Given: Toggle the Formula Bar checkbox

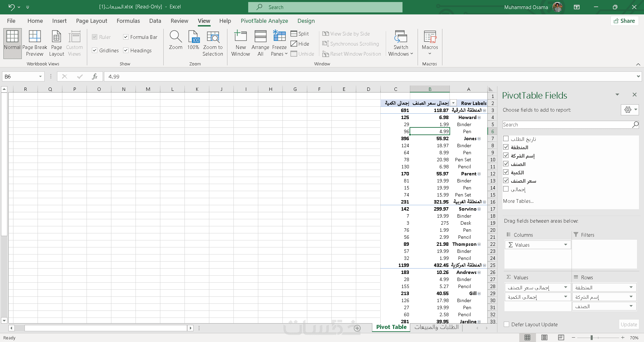Looking at the screenshot, I should pyautogui.click(x=126, y=37).
